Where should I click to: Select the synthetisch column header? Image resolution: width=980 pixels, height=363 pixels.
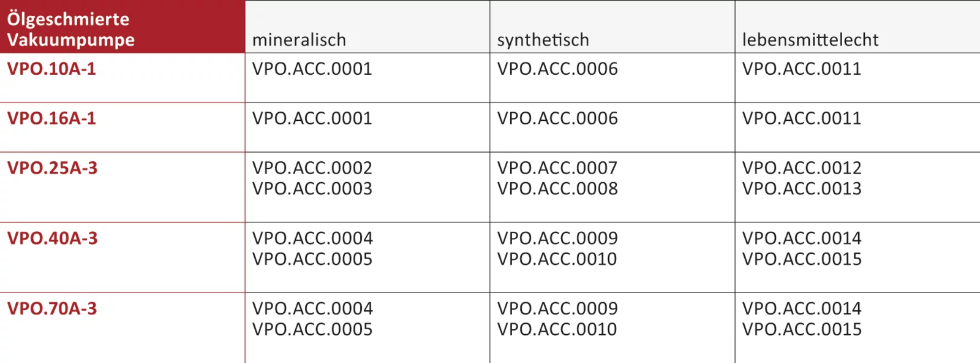(x=543, y=40)
